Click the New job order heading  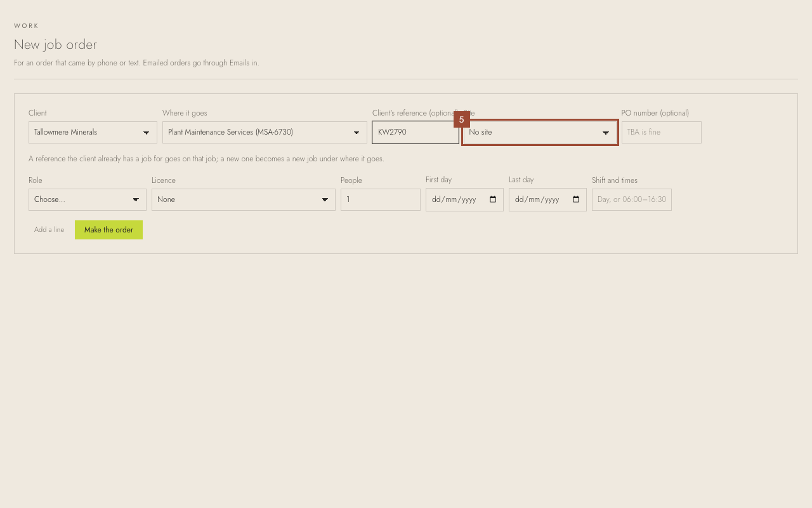pyautogui.click(x=55, y=44)
